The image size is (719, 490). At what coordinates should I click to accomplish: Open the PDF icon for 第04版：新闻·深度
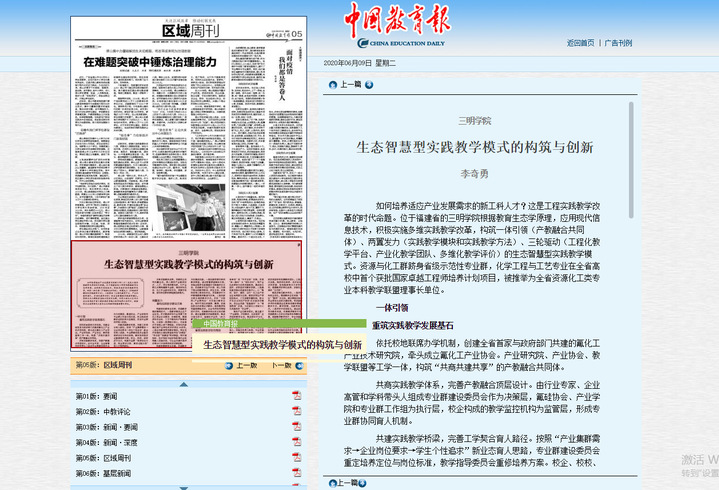coord(297,442)
